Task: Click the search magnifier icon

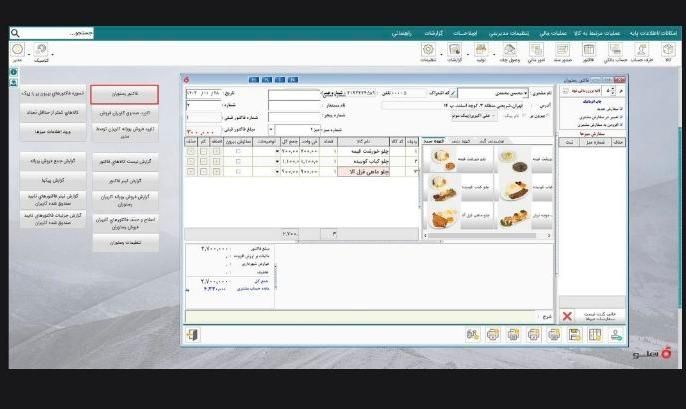Action: point(15,32)
